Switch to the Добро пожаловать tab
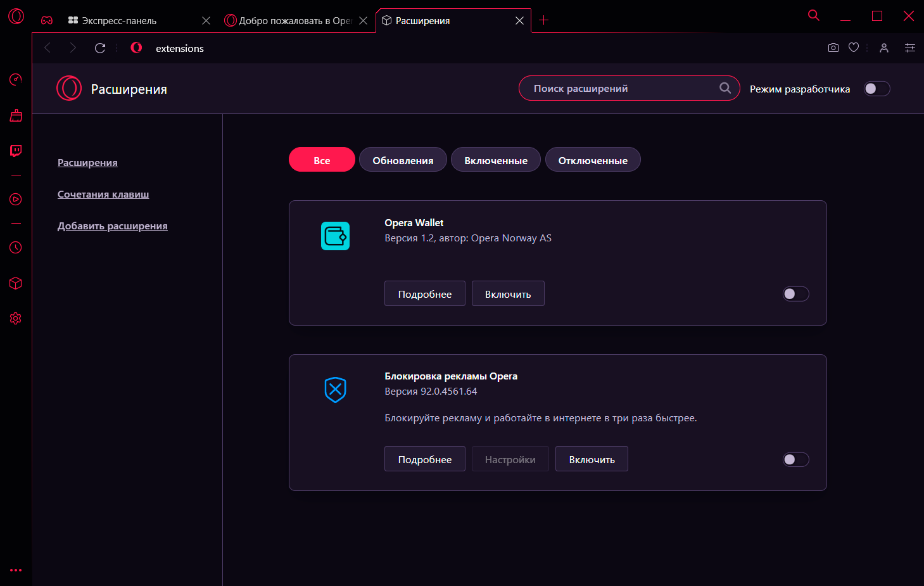924x586 pixels. click(x=296, y=21)
